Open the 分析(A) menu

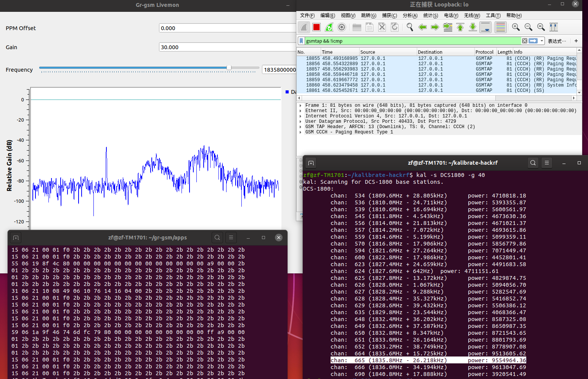(x=410, y=16)
